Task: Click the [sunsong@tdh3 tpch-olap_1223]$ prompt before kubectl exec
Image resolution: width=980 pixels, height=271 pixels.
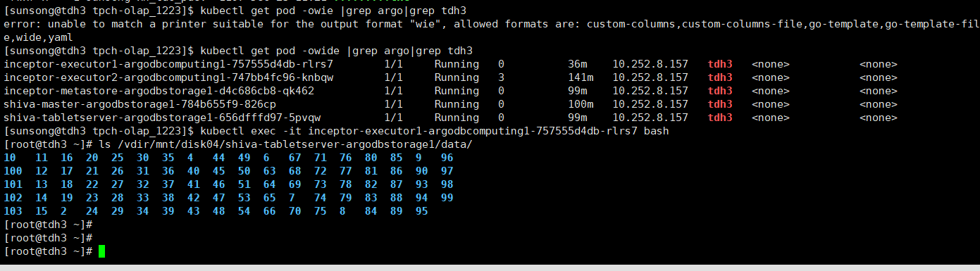Action: point(99,131)
